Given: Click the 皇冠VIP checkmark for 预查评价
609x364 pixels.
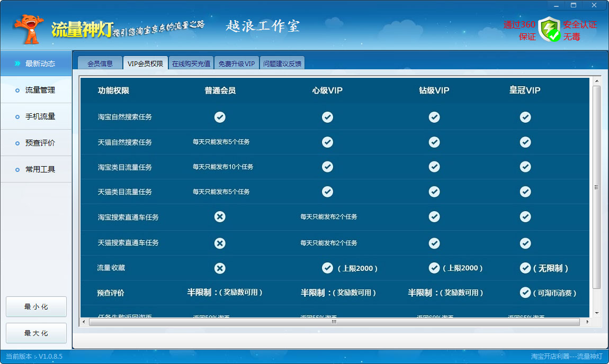Looking at the screenshot, I should pos(525,292).
